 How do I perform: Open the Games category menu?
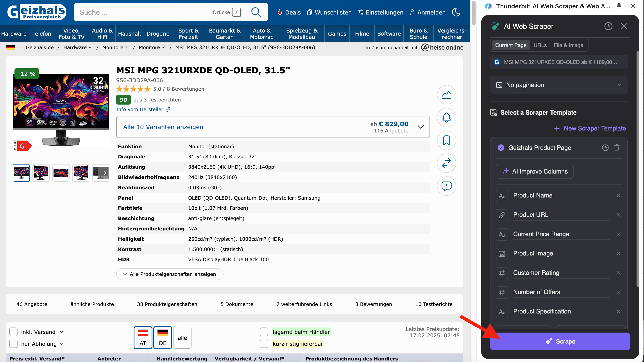pyautogui.click(x=337, y=33)
